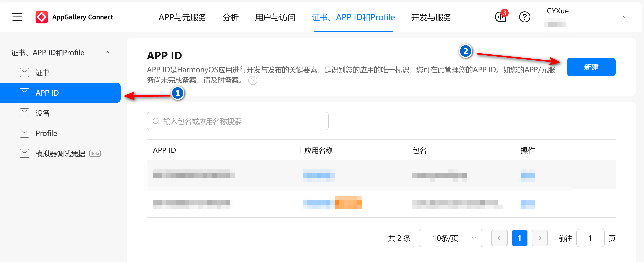The image size is (644, 262).
Task: Click the Beta badge
Action: pos(95,153)
